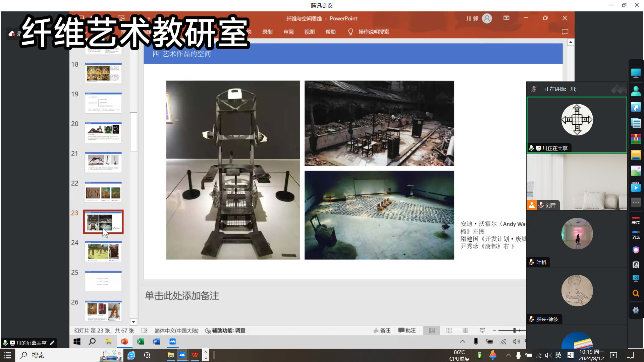Switch to Normal view in status bar
644x362 pixels.
pos(432,330)
